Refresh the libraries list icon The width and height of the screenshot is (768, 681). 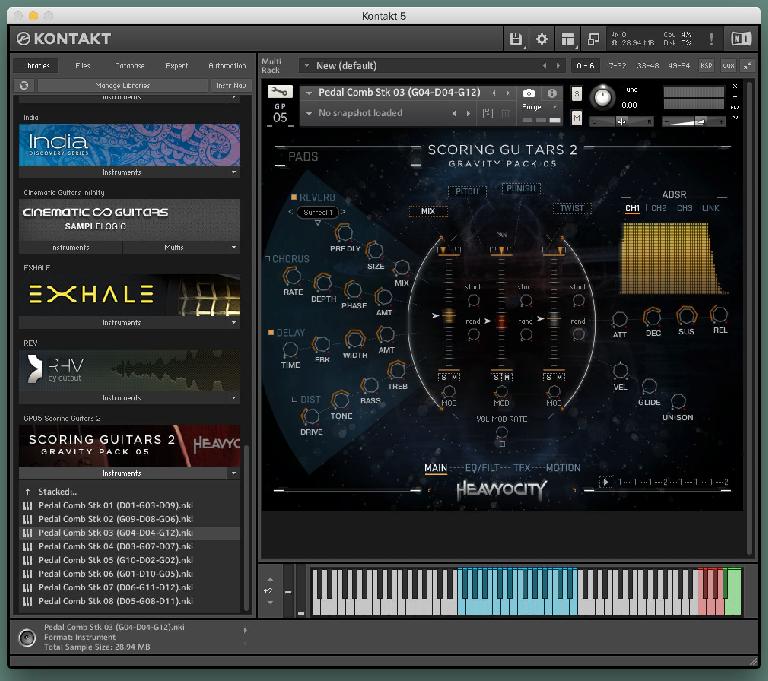point(24,85)
